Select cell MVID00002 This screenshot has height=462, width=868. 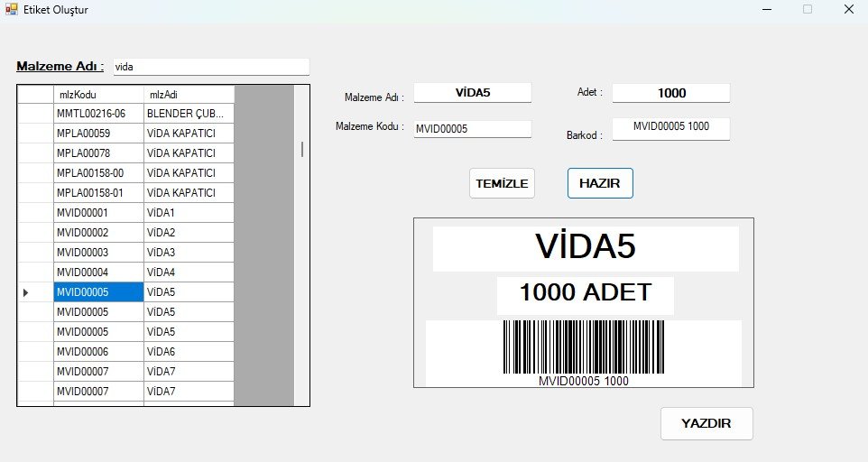click(x=98, y=233)
